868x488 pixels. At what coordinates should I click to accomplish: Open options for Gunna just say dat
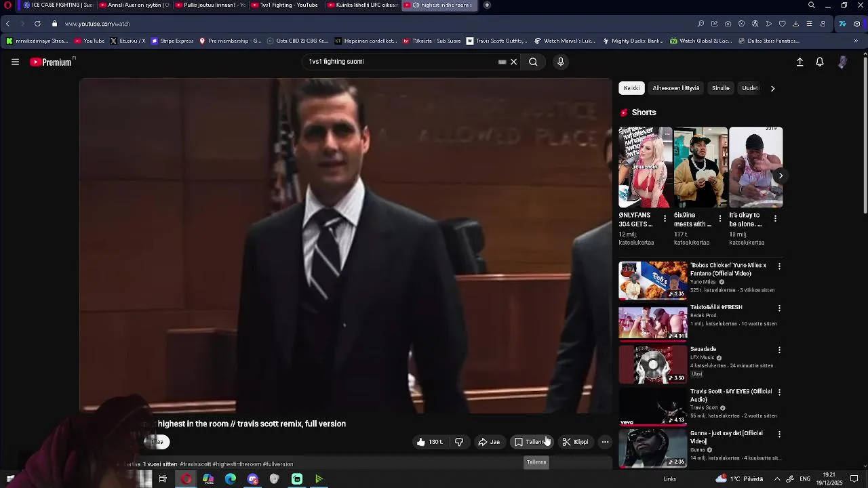click(x=779, y=434)
